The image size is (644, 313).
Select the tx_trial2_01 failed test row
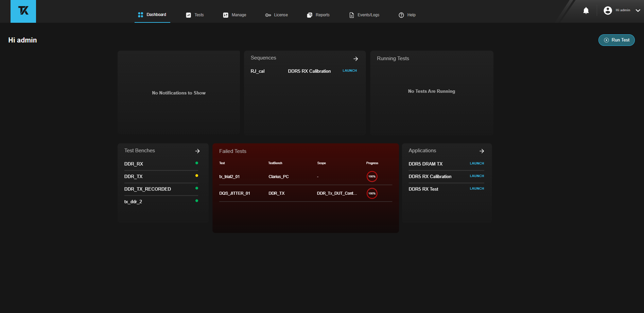tap(229, 177)
